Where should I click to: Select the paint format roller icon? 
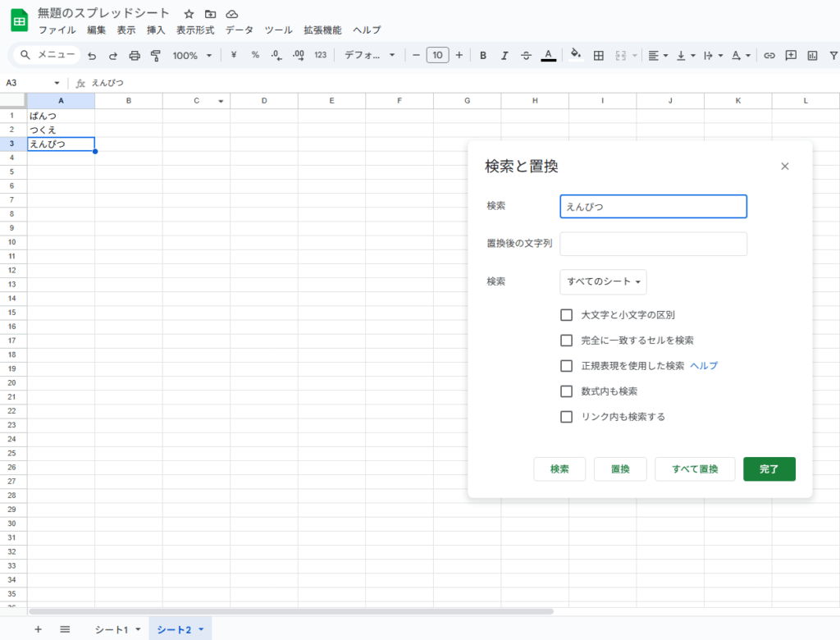[156, 56]
